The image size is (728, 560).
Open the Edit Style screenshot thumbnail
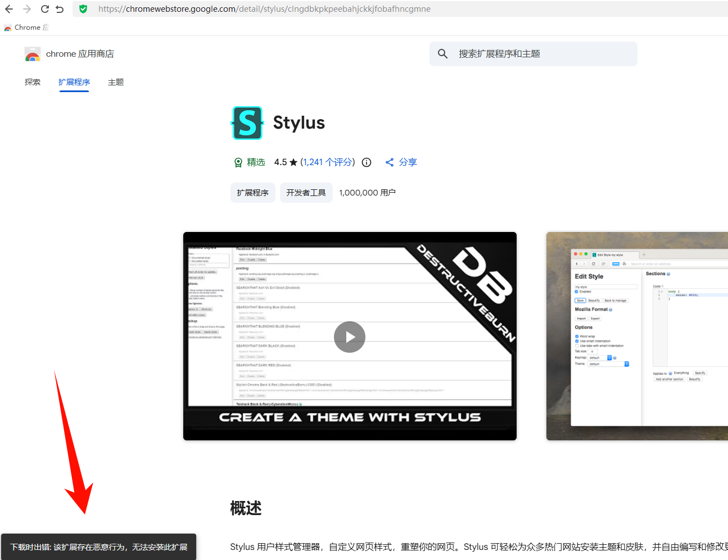pos(637,336)
